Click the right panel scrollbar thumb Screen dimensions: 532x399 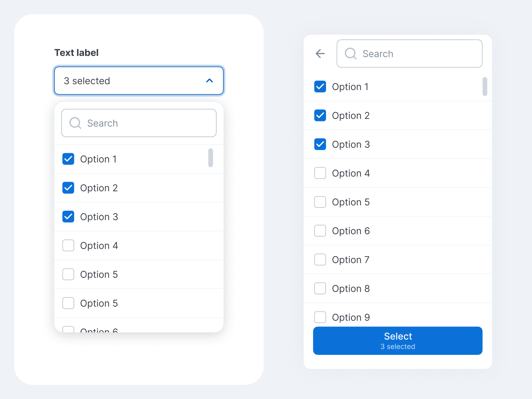click(485, 87)
